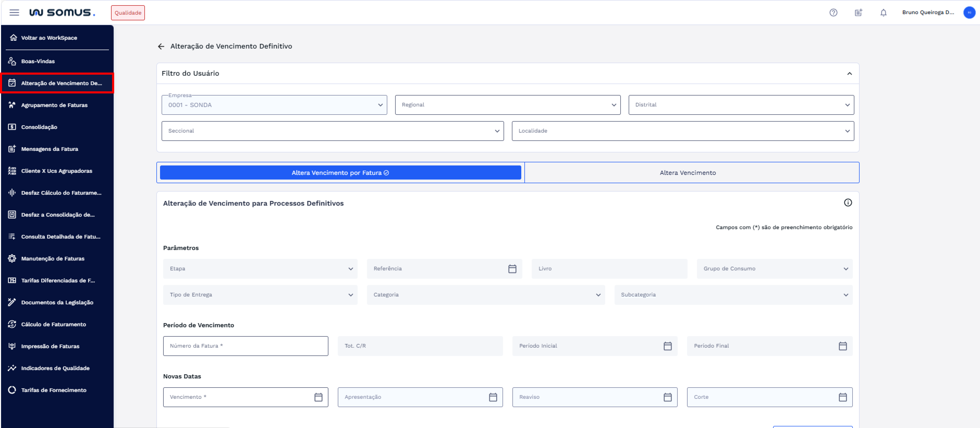Image resolution: width=980 pixels, height=428 pixels.
Task: Open the Vencimento date calendar icon
Action: [318, 397]
